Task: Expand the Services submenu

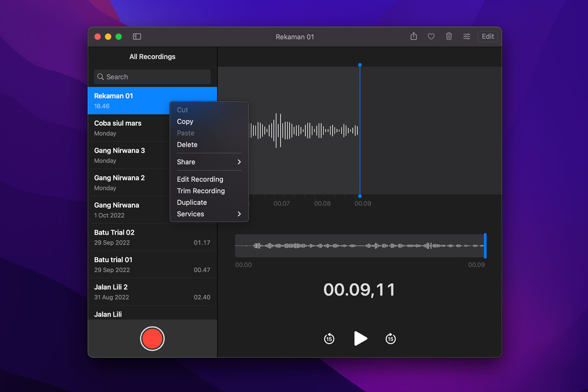Action: 209,214
